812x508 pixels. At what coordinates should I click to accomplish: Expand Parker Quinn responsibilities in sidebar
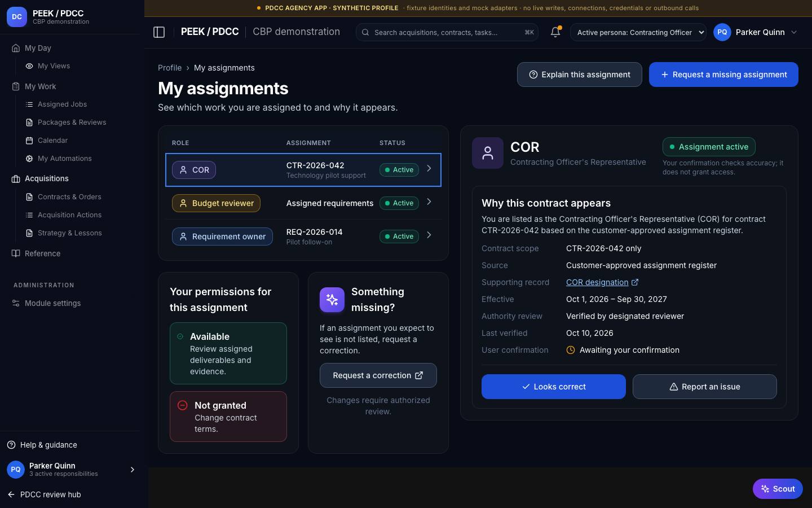coord(133,470)
